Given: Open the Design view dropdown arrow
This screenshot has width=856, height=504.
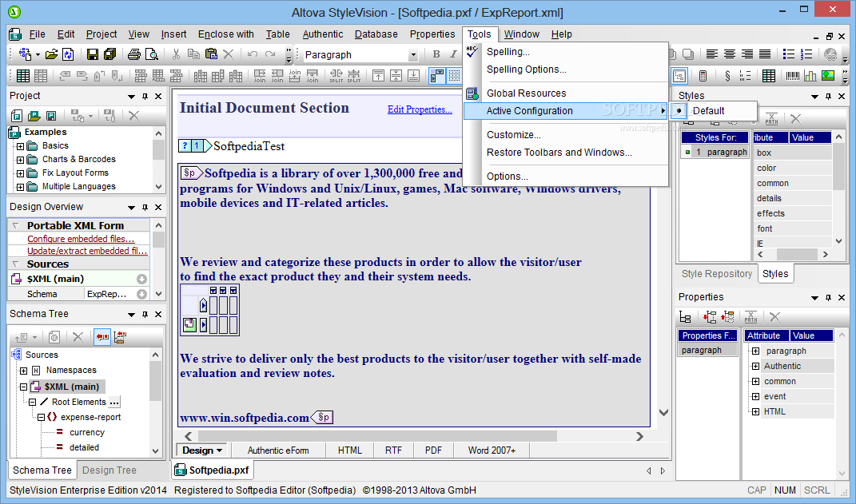Looking at the screenshot, I should [220, 450].
